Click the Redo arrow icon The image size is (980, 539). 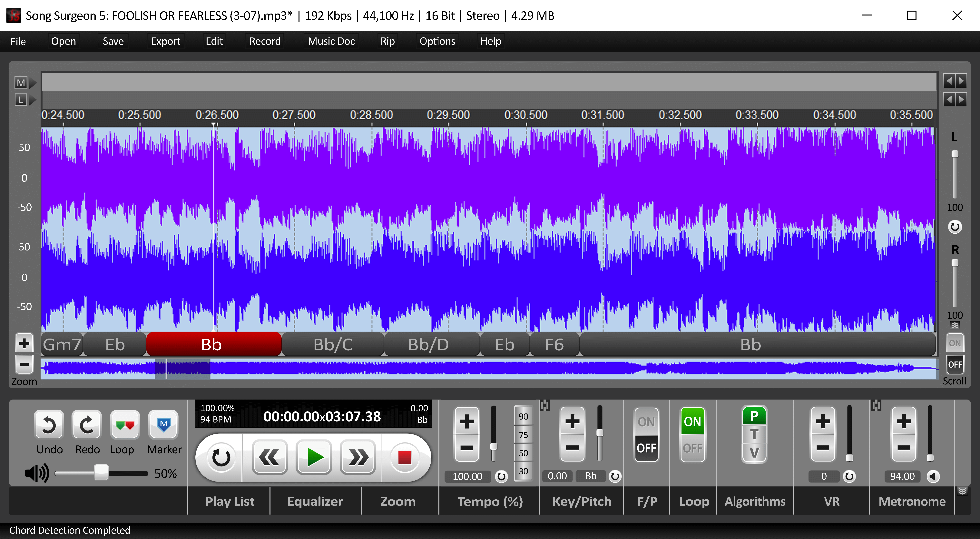(87, 425)
